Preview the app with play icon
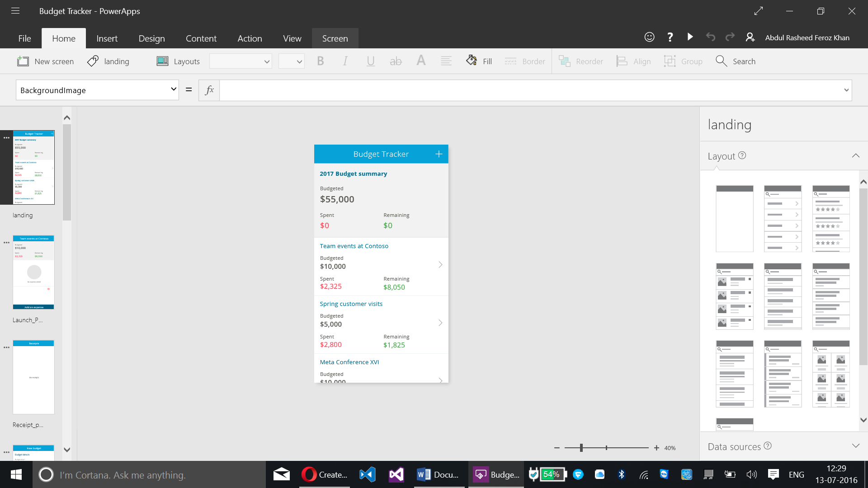 (x=690, y=37)
